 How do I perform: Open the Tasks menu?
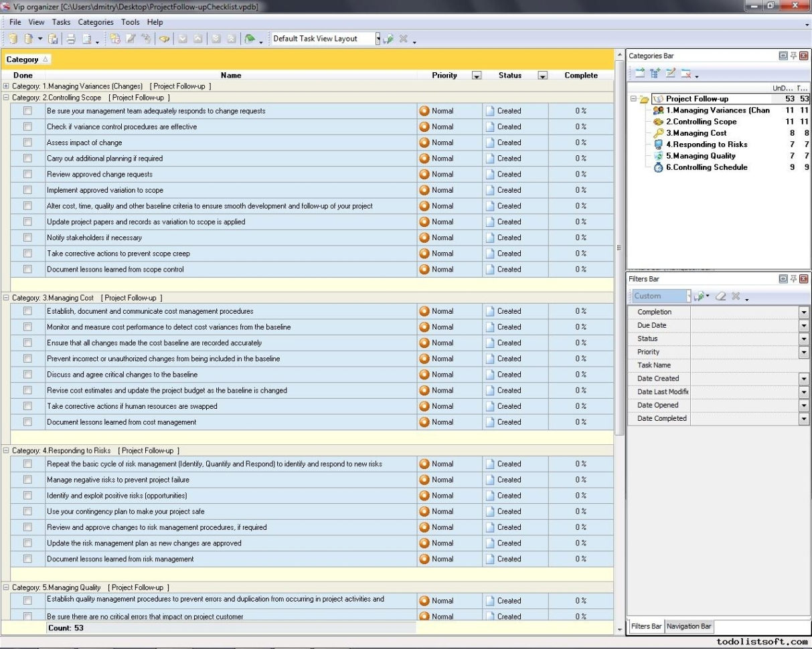[x=61, y=21]
